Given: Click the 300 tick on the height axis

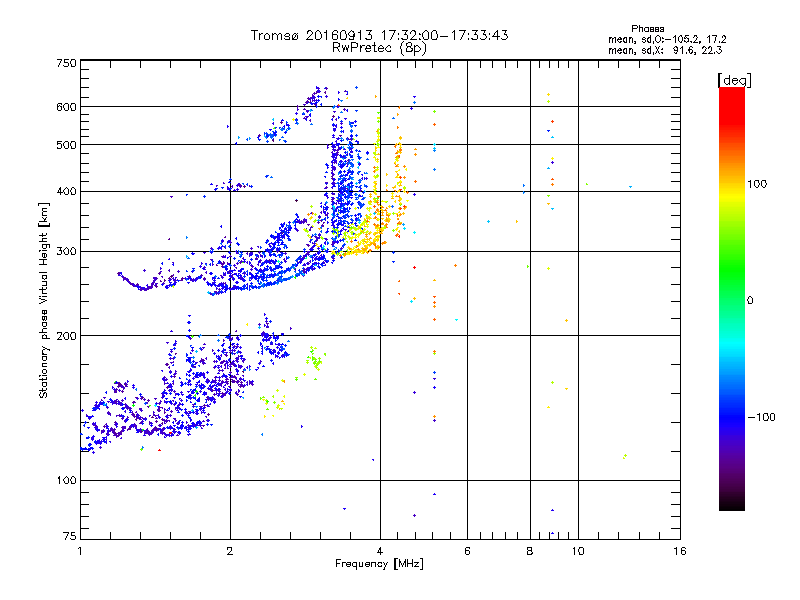Looking at the screenshot, I should [x=66, y=251].
